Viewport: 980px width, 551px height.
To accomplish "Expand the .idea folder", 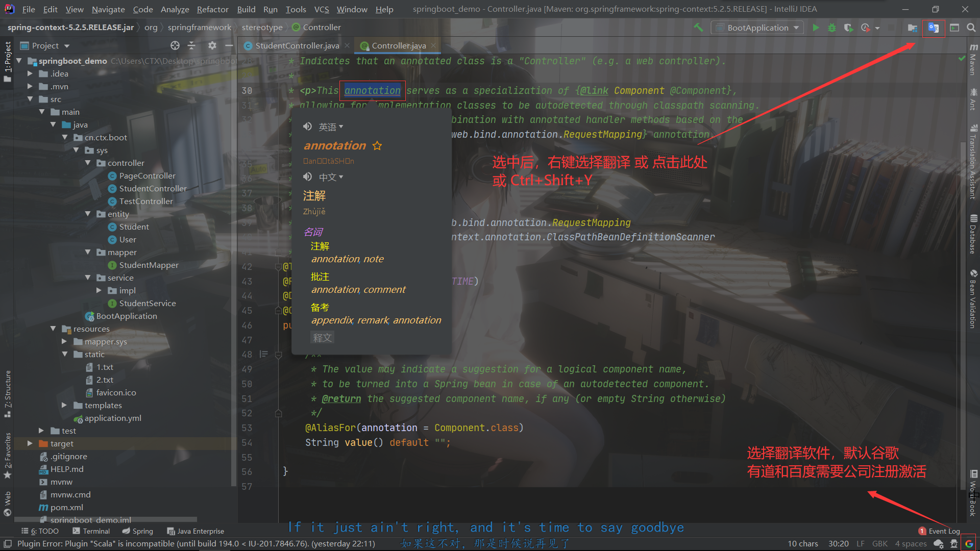I will coord(30,73).
